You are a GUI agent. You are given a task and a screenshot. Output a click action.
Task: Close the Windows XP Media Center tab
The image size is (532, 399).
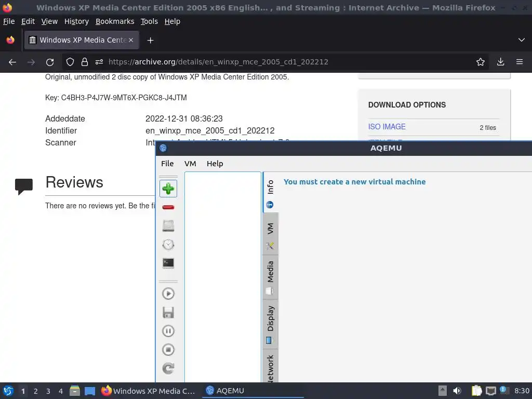click(131, 40)
